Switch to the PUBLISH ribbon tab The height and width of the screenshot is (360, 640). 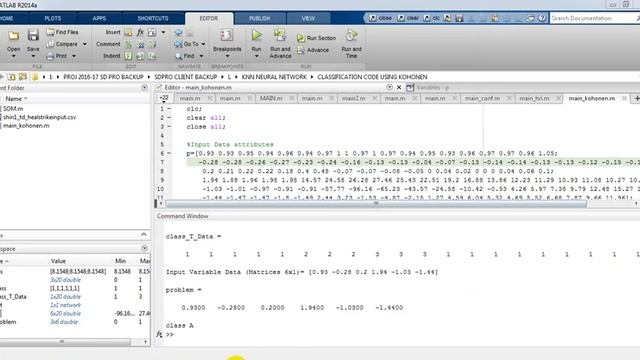(x=260, y=18)
